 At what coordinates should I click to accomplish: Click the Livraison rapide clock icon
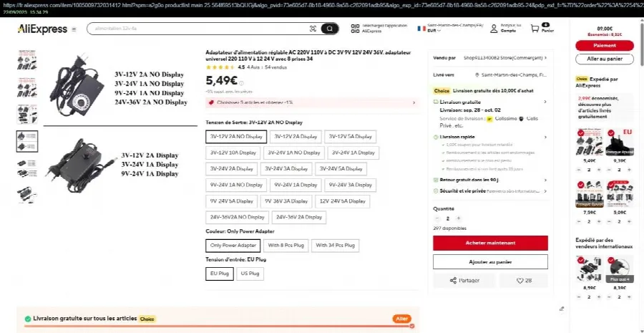[x=436, y=137]
